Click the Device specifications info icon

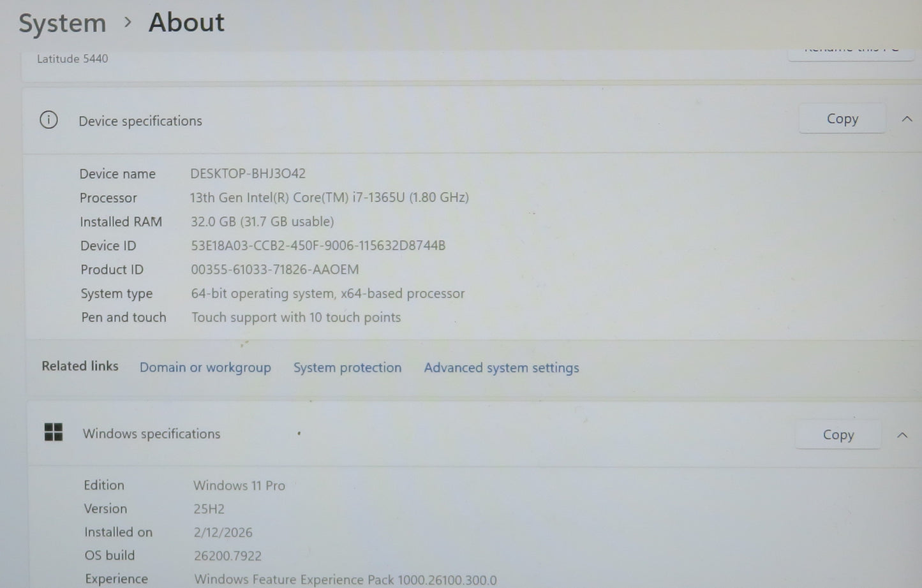[x=48, y=120]
